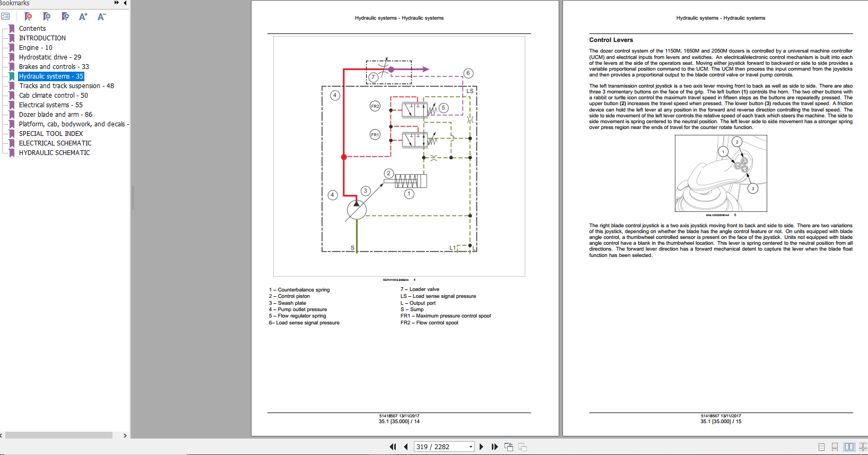
Task: Go to the next page
Action: [481, 447]
